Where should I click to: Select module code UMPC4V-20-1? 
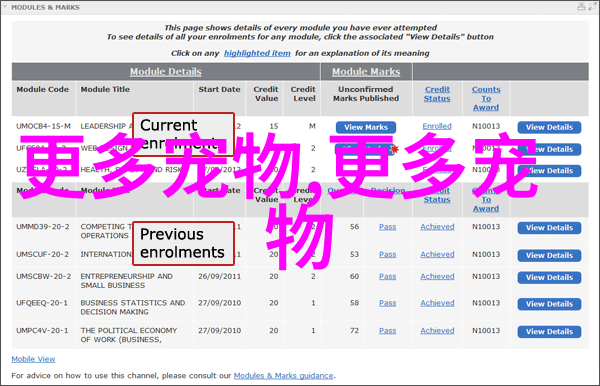pyautogui.click(x=42, y=330)
